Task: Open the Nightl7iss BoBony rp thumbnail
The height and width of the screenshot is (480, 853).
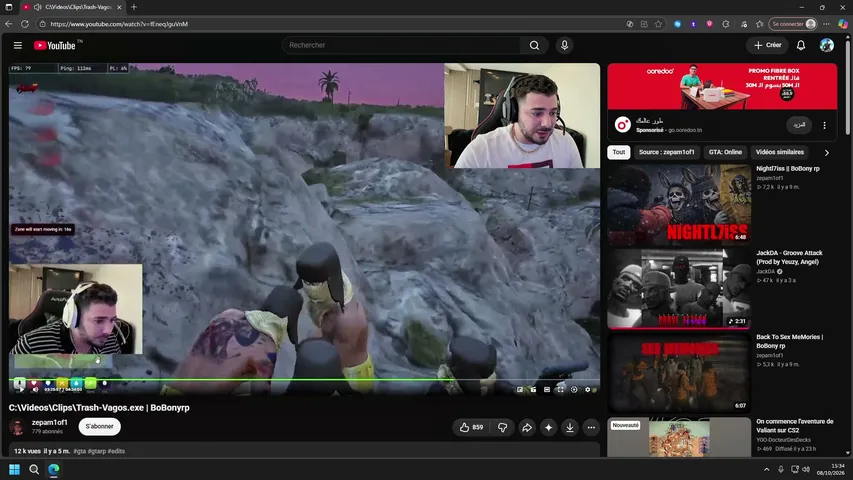Action: tap(679, 205)
